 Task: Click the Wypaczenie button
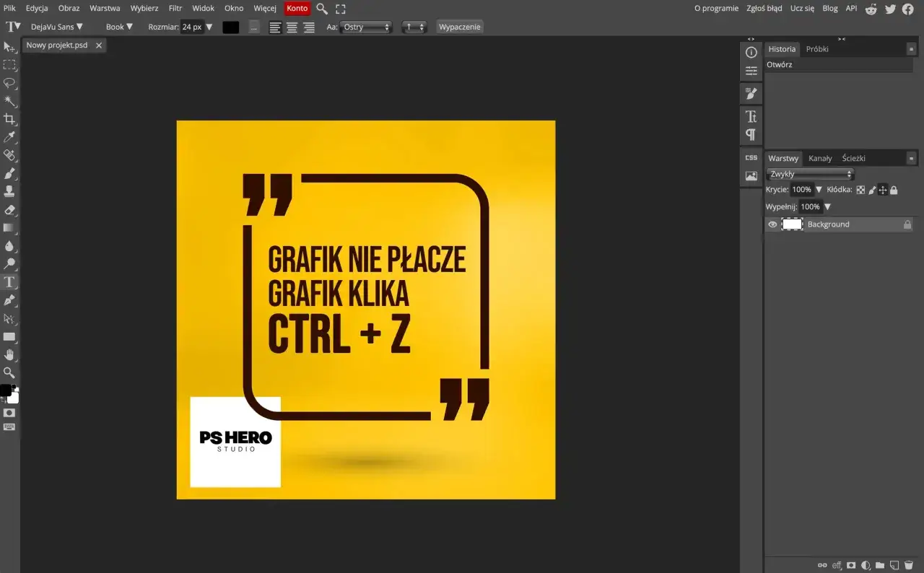tap(459, 26)
